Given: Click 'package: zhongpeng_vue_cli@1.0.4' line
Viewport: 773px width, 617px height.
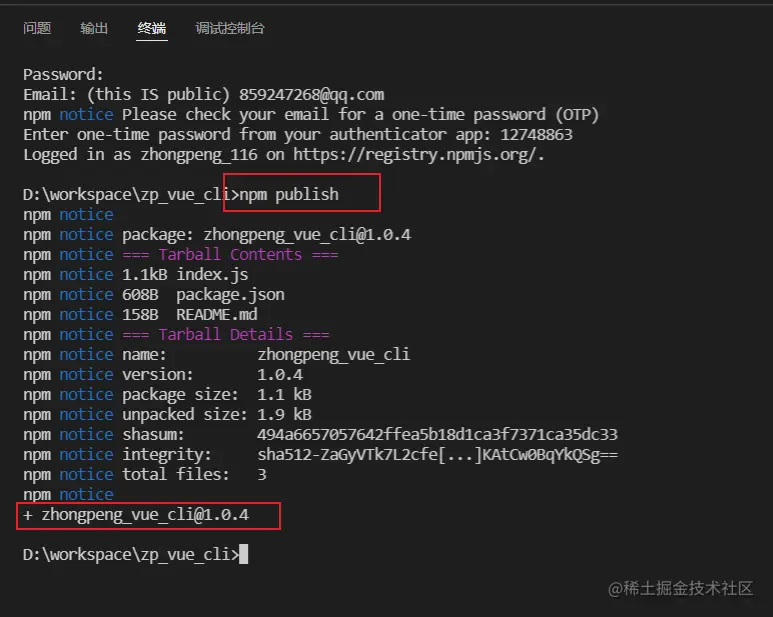Looking at the screenshot, I should 266,235.
